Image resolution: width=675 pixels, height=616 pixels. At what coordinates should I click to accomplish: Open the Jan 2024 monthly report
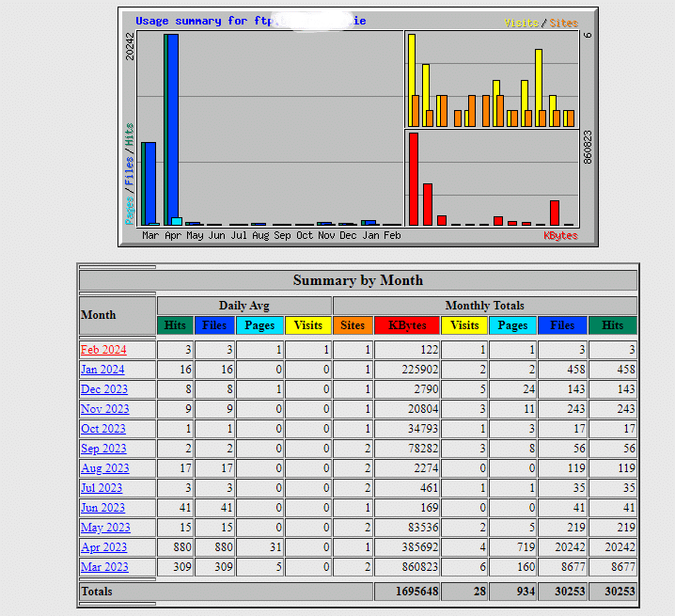coord(102,370)
